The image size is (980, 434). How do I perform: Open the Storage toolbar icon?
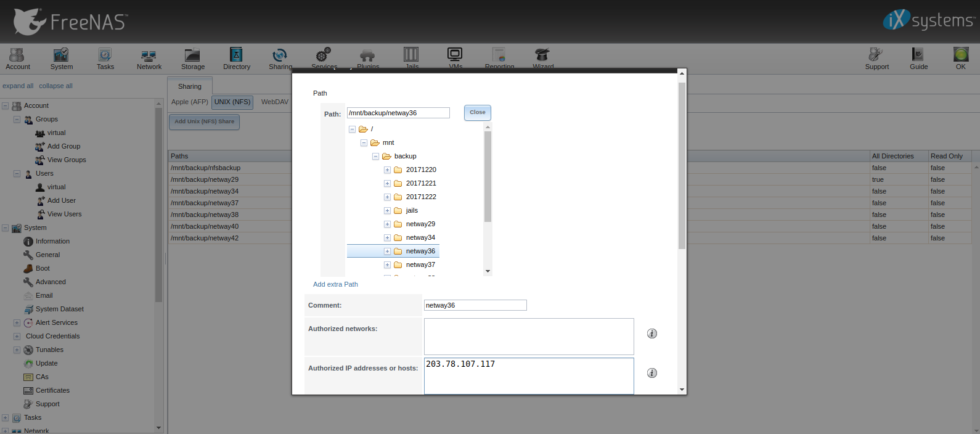point(192,59)
